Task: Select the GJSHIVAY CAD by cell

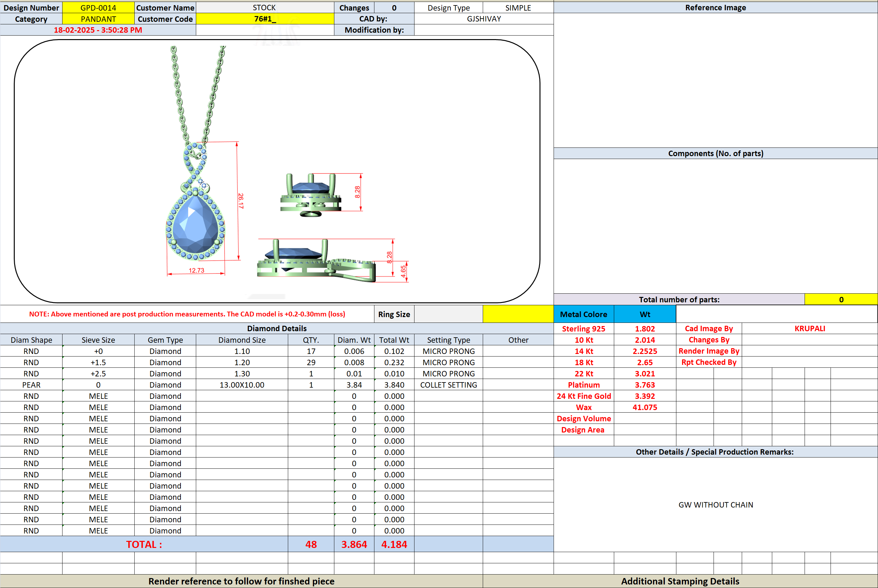Action: [x=484, y=19]
